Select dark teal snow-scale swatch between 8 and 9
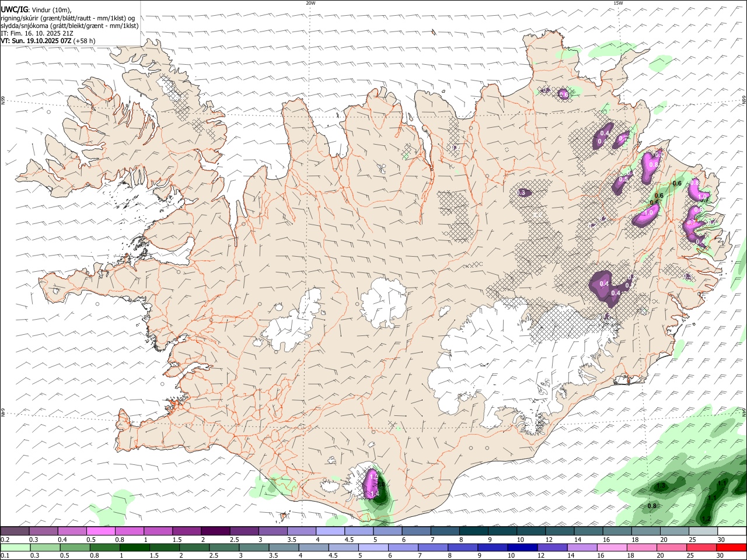Viewport: 747px width, 560px height. point(474,531)
